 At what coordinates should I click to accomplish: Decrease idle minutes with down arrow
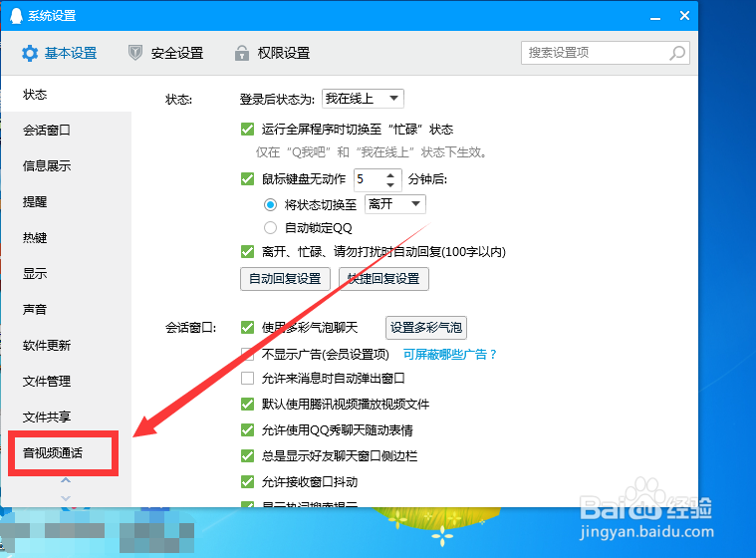391,185
